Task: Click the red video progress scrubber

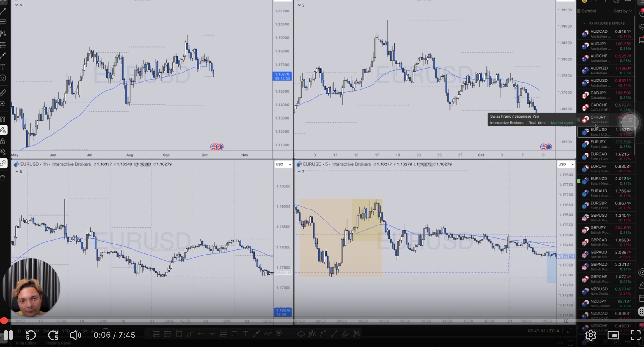Action: (4, 321)
